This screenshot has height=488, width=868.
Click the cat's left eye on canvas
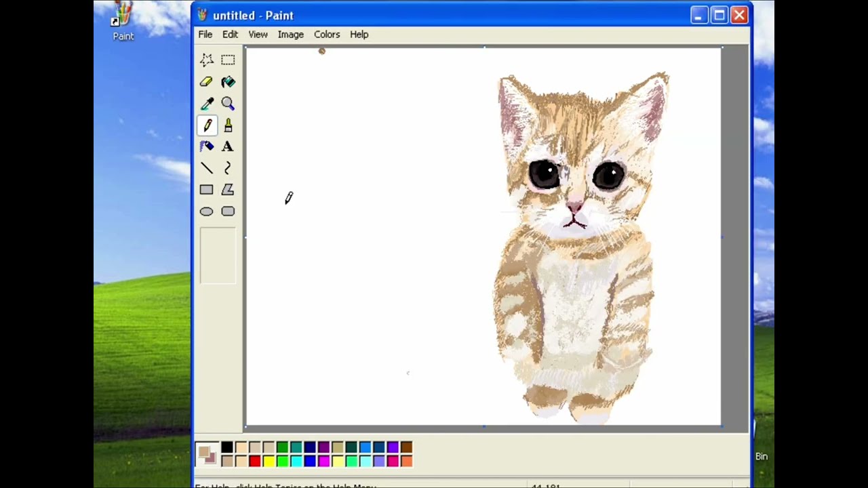coord(544,174)
